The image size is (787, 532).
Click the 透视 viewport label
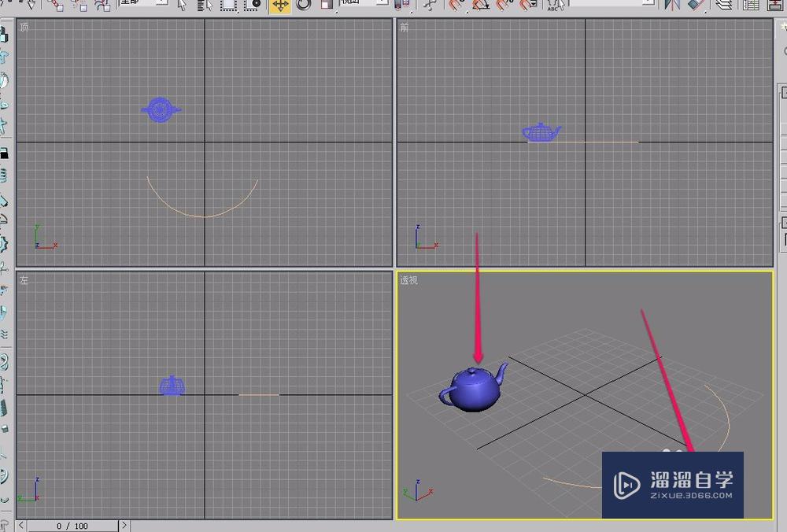(x=408, y=280)
